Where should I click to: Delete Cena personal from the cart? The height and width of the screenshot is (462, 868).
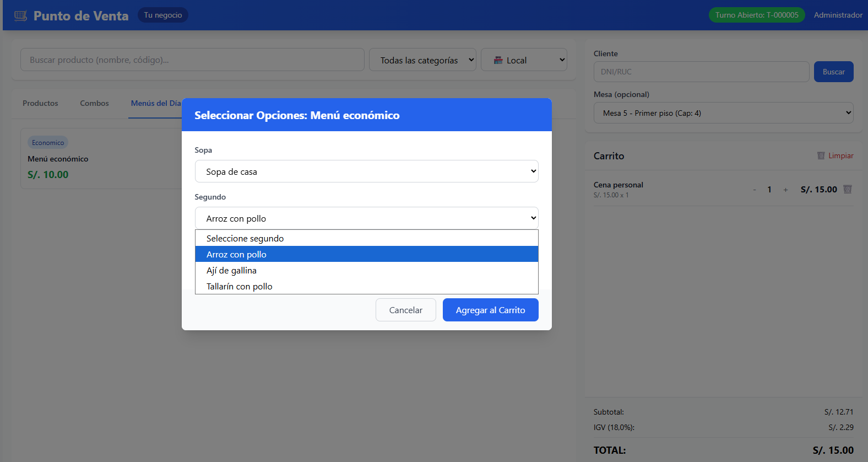848,189
